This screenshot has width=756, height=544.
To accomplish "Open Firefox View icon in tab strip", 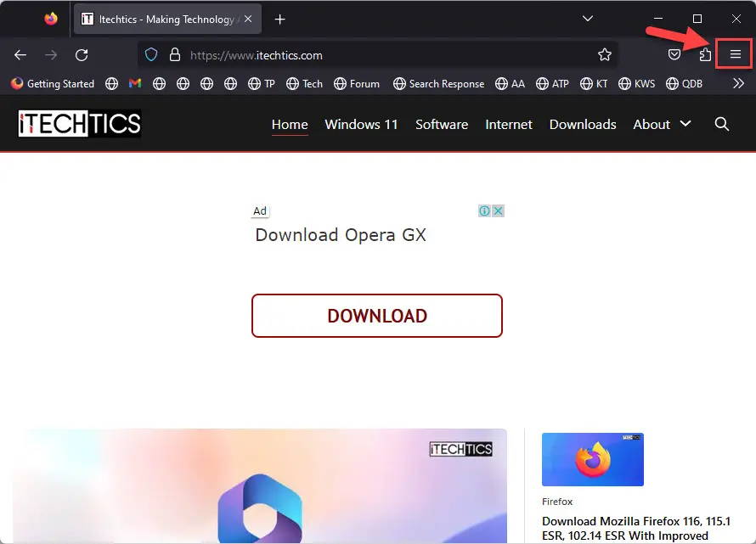I will tap(51, 19).
